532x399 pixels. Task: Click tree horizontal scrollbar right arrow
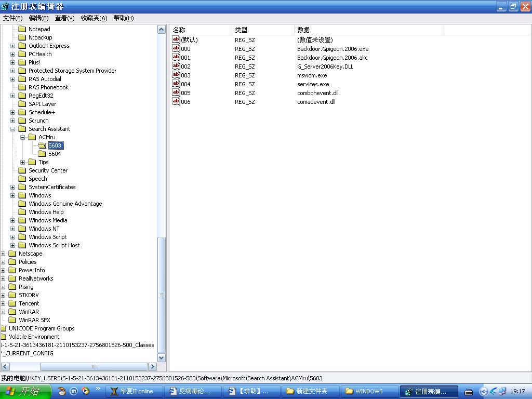click(152, 367)
